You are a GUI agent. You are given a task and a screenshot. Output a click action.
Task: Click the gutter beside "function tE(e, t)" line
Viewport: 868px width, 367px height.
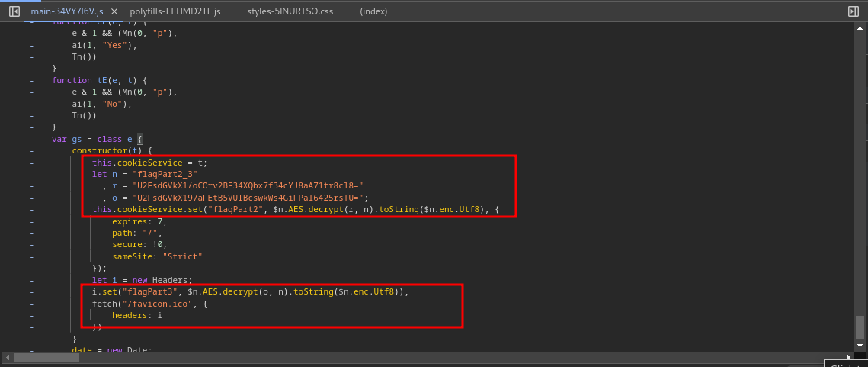point(31,80)
